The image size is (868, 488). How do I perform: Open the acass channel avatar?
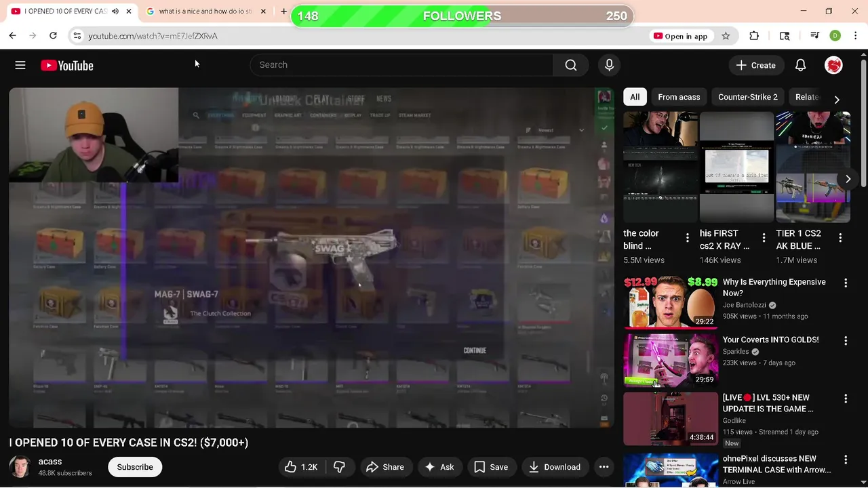tap(20, 467)
